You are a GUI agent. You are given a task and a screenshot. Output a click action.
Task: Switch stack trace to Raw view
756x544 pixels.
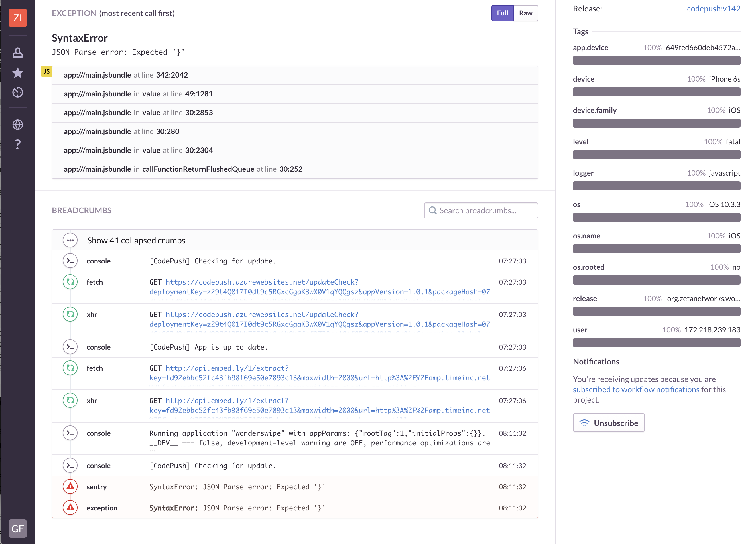click(x=525, y=13)
